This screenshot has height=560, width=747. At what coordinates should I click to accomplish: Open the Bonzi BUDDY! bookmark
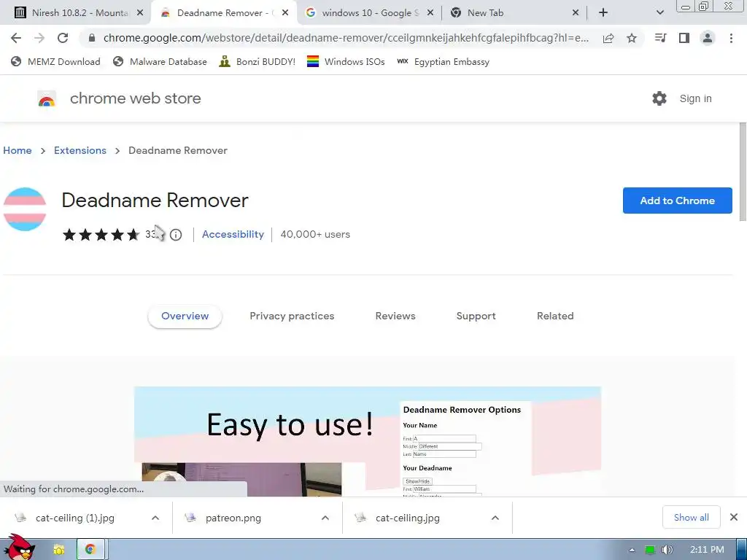point(257,61)
